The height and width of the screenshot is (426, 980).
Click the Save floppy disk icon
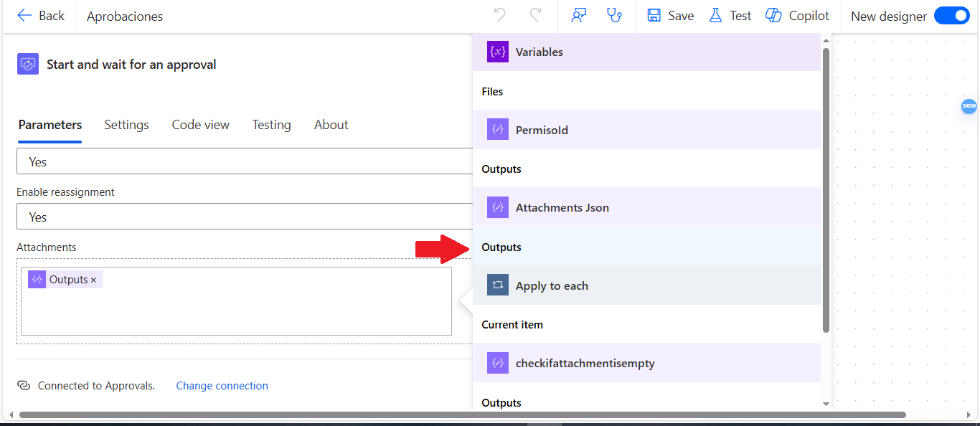[654, 15]
